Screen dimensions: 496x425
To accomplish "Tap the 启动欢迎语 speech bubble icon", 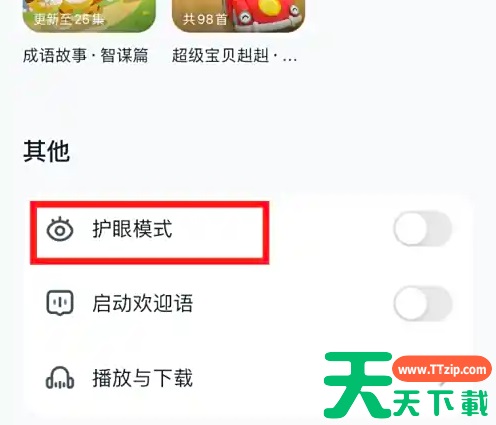I will point(60,303).
